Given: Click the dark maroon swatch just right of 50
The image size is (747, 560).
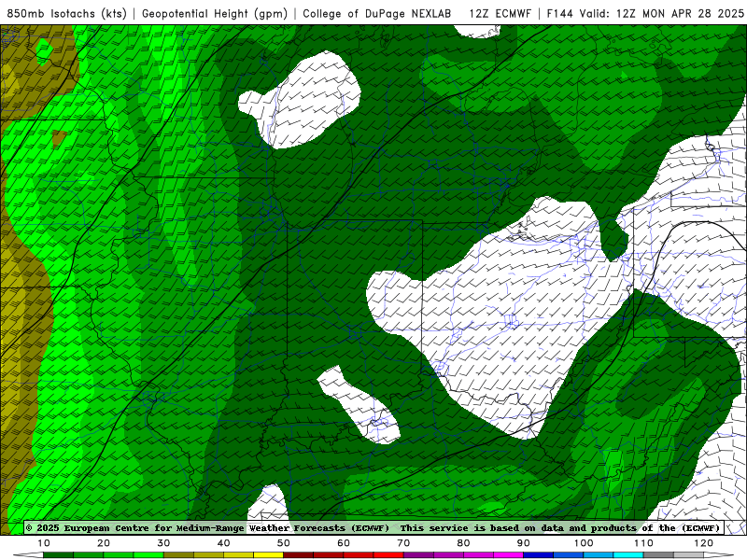Looking at the screenshot, I should pyautogui.click(x=298, y=555).
